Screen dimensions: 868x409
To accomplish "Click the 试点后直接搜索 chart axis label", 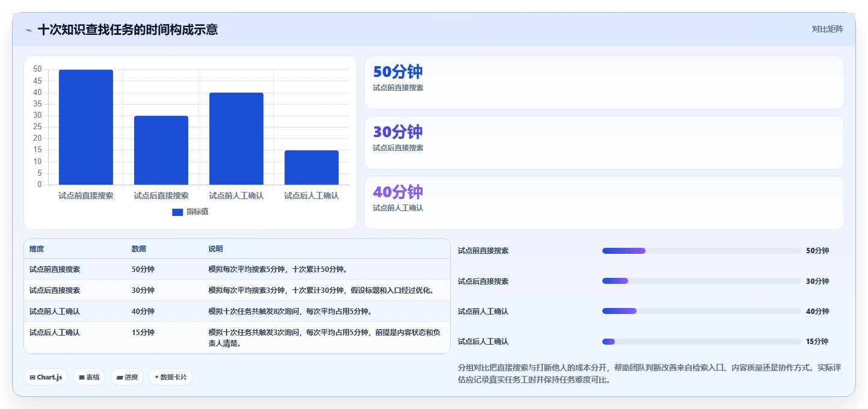I will [161, 195].
